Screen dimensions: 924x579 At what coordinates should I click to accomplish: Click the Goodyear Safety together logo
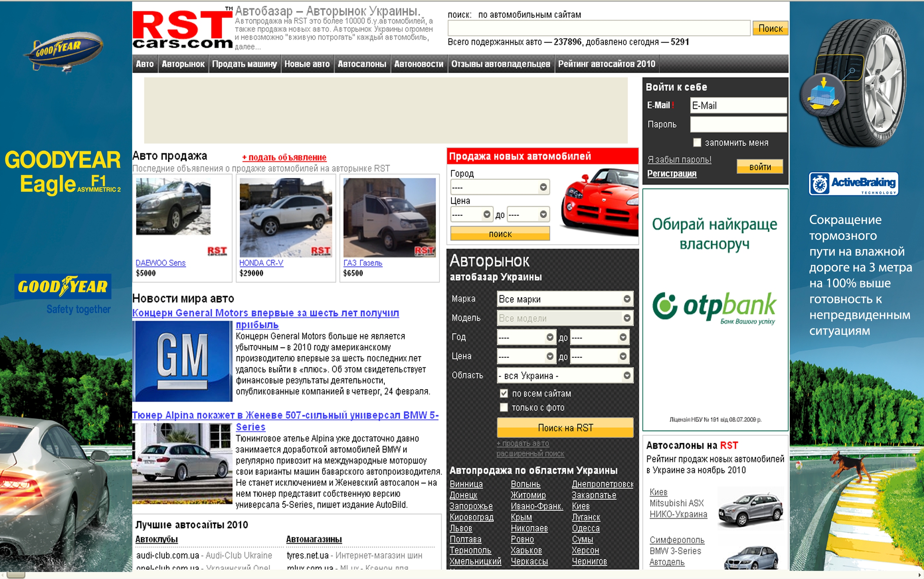pyautogui.click(x=63, y=294)
